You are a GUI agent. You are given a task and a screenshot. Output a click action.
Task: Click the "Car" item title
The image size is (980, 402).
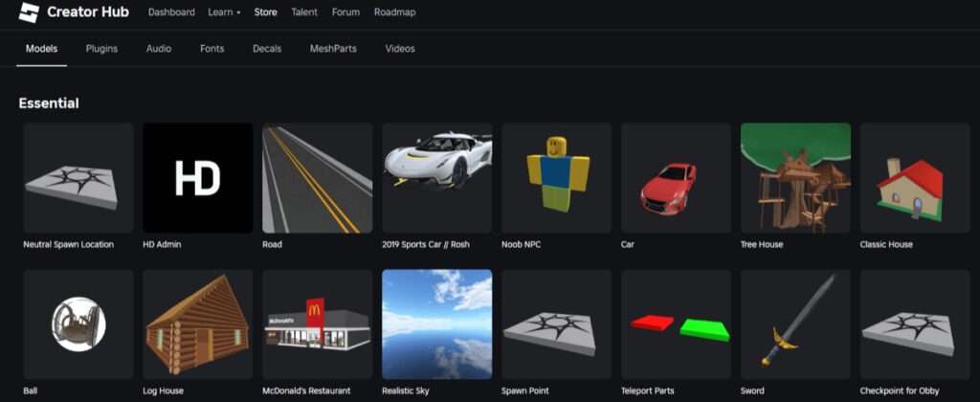click(x=628, y=244)
